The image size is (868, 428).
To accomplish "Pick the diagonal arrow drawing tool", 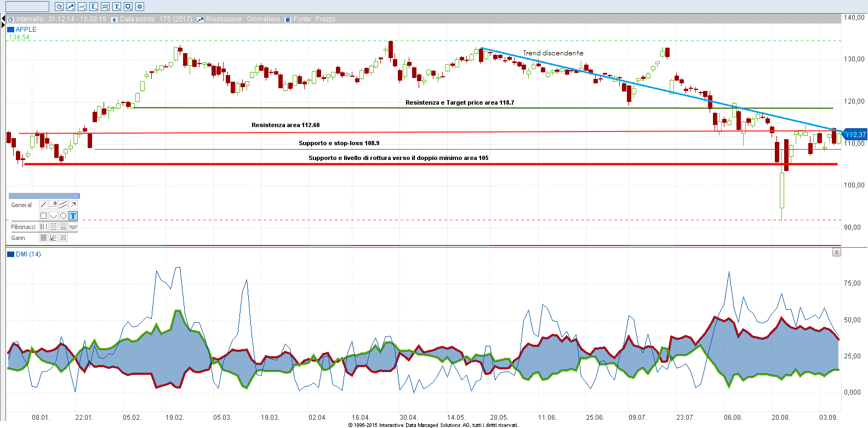I will [x=73, y=205].
